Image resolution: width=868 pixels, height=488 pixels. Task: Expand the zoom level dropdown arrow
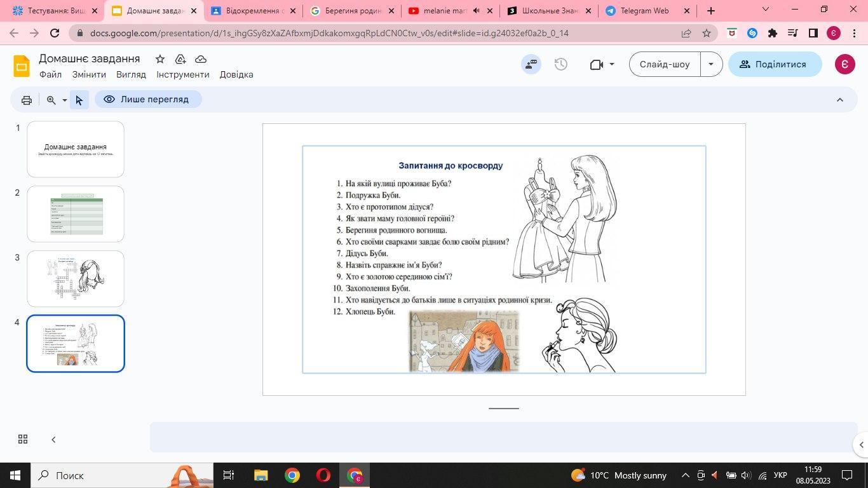tap(64, 100)
